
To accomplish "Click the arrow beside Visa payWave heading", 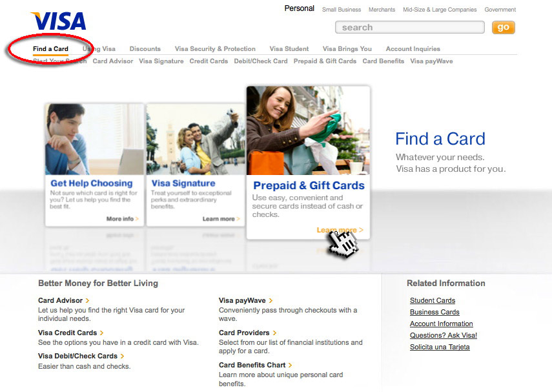I will click(x=271, y=301).
